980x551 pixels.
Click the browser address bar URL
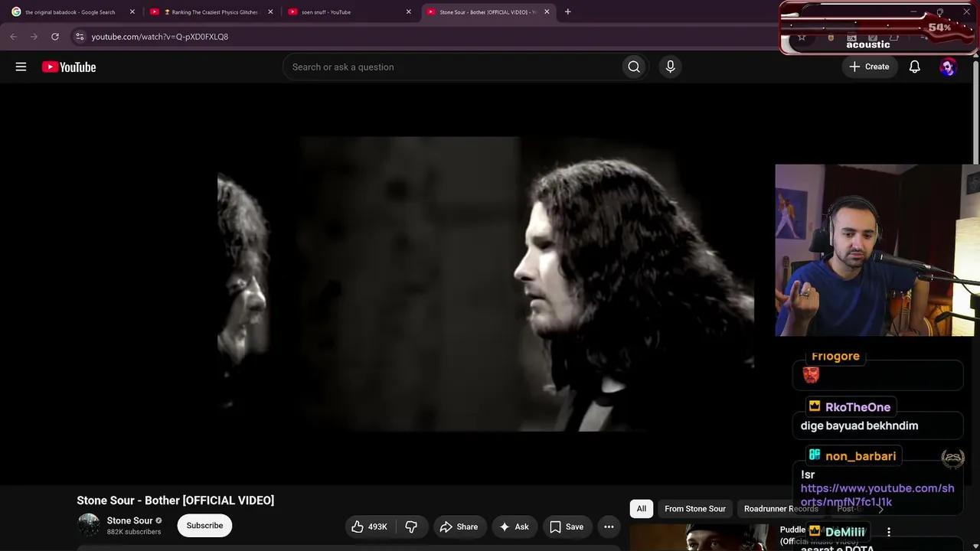tap(159, 37)
